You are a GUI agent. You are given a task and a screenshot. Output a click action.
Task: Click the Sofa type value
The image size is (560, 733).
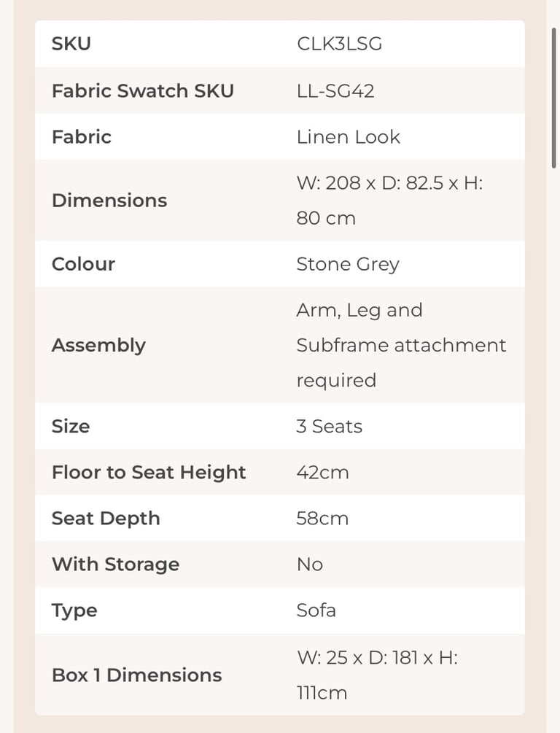[x=316, y=610]
